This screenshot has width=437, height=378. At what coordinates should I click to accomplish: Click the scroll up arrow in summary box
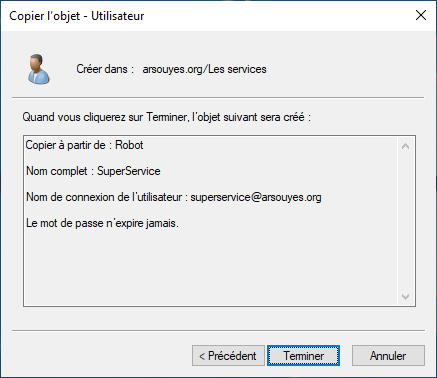405,146
